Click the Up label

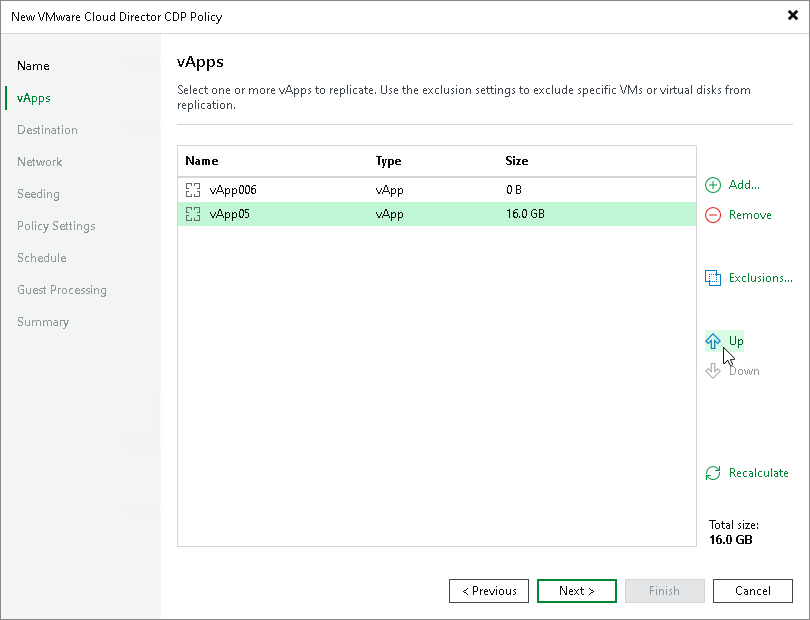point(736,342)
